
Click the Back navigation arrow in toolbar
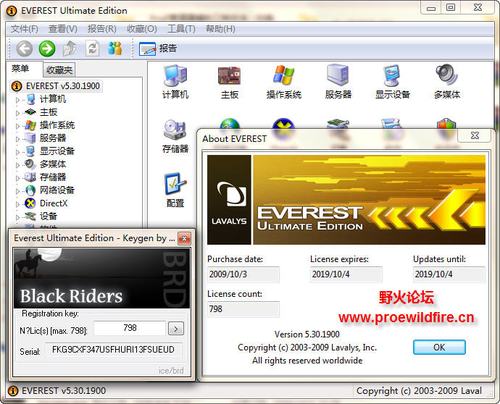[x=25, y=49]
